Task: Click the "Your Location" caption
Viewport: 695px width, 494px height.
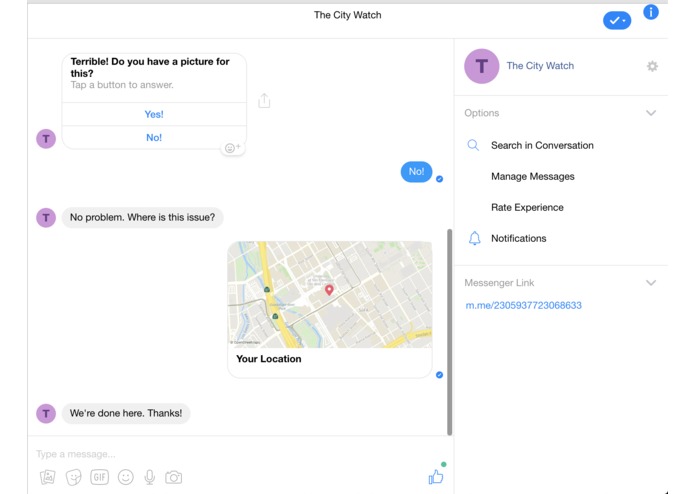Action: (x=269, y=359)
